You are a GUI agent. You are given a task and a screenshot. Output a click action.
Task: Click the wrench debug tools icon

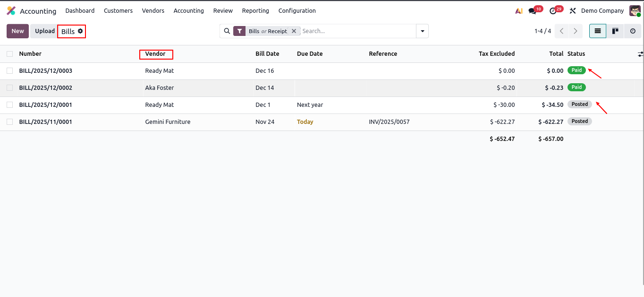(573, 11)
